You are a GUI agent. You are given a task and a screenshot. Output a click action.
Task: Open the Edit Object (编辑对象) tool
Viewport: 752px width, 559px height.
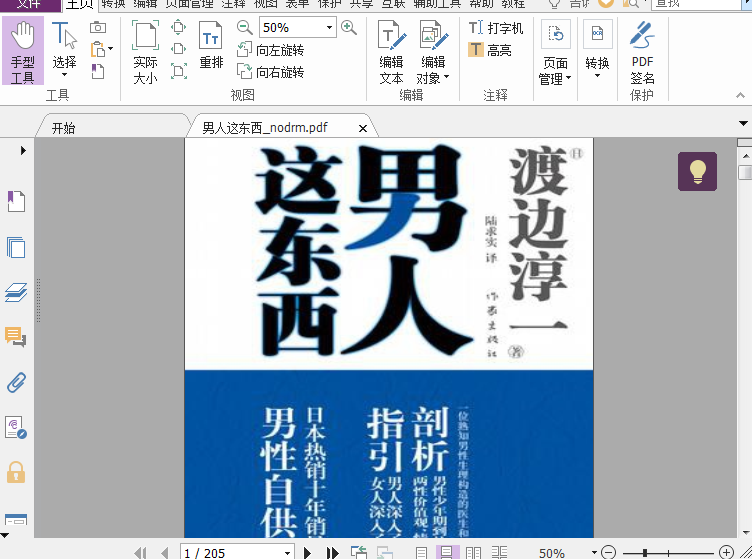[x=433, y=52]
